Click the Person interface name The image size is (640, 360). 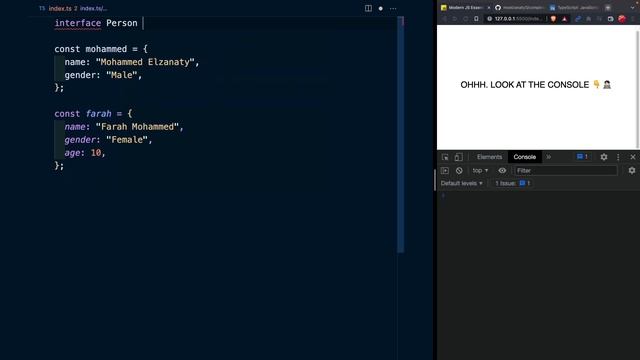[122, 23]
